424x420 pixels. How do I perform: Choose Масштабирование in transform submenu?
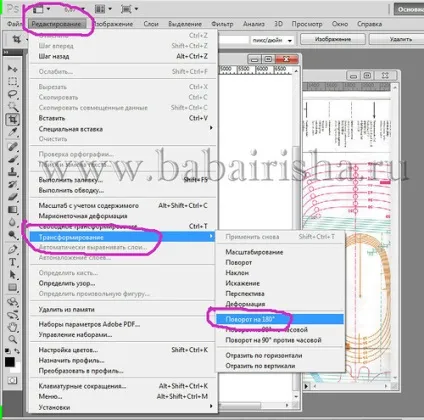[x=280, y=252]
